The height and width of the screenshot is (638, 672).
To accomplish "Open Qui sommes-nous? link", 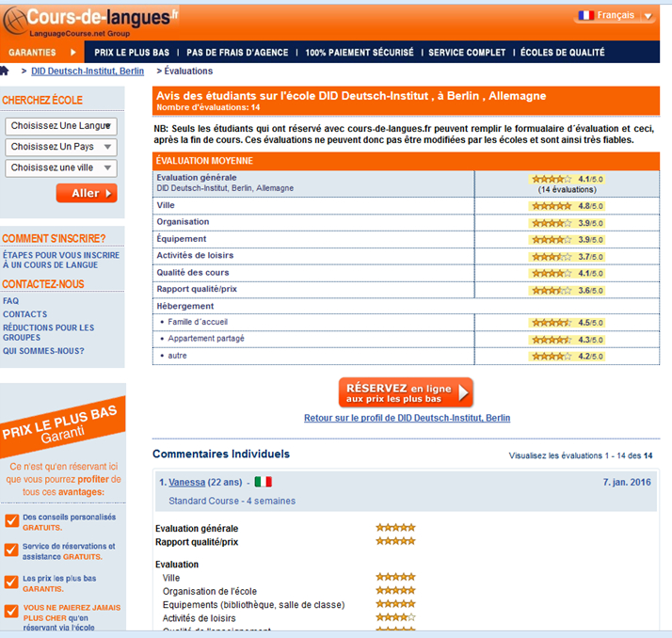I will (43, 351).
